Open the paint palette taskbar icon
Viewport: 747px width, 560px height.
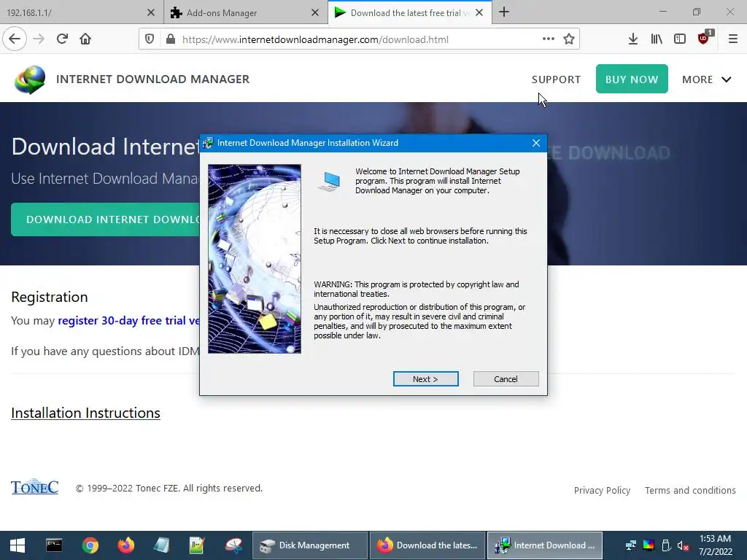233,545
